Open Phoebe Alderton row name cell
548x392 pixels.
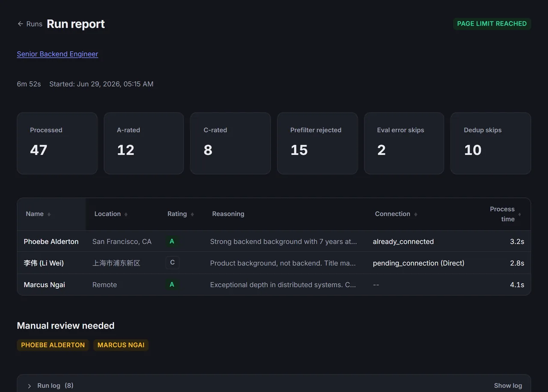[51, 241]
